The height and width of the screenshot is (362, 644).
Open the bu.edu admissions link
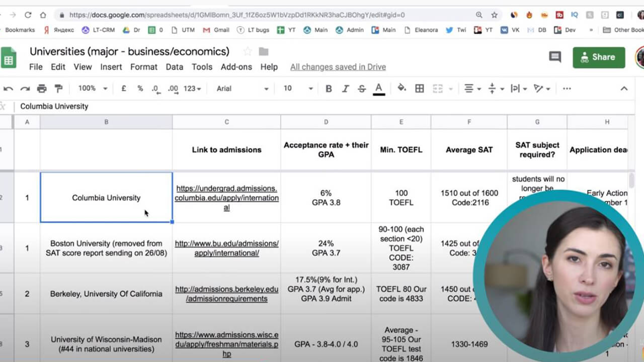tap(226, 248)
